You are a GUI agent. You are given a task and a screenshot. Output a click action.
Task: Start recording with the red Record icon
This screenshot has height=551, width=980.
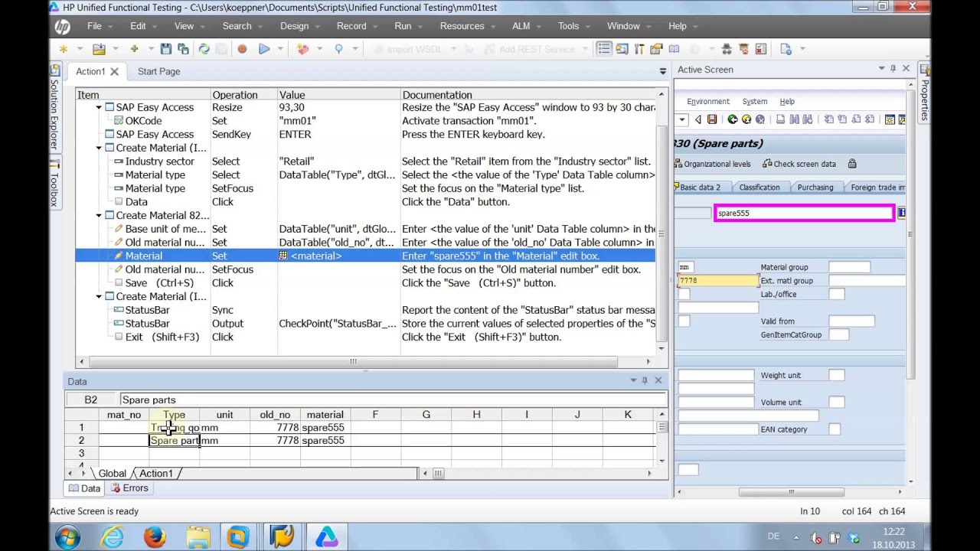[x=242, y=49]
